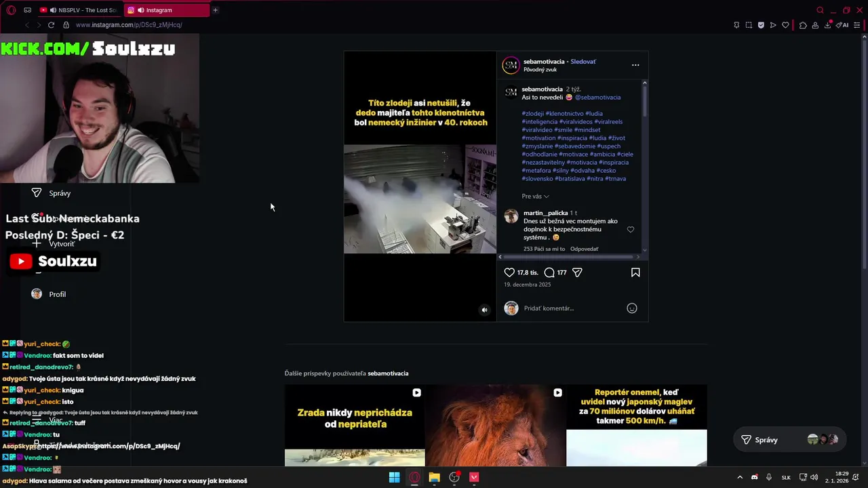This screenshot has height=488, width=868.
Task: Open comments via speech bubble
Action: pos(549,272)
